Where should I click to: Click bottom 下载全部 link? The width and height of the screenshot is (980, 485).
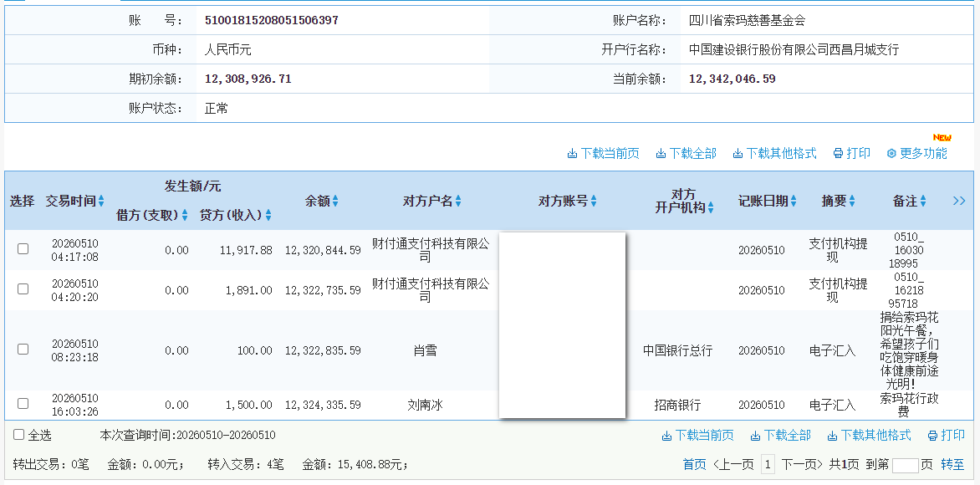[781, 435]
